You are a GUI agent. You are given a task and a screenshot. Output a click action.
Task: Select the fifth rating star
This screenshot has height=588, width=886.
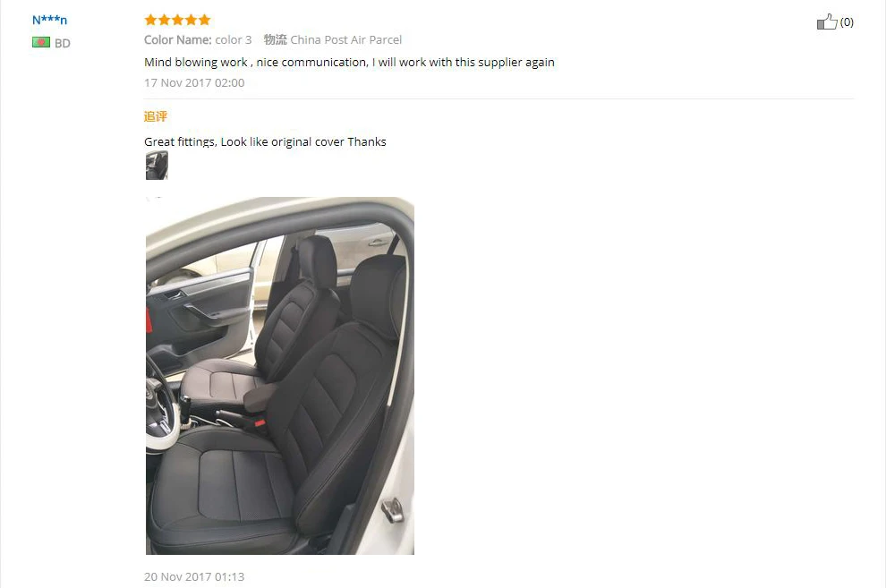205,21
